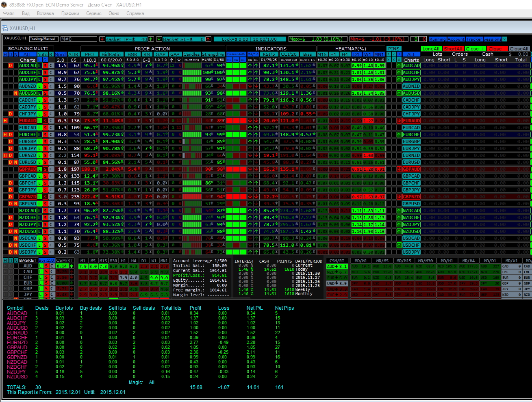Select the M15 heatmap timeframe header
The image size is (532, 402).
322,54
